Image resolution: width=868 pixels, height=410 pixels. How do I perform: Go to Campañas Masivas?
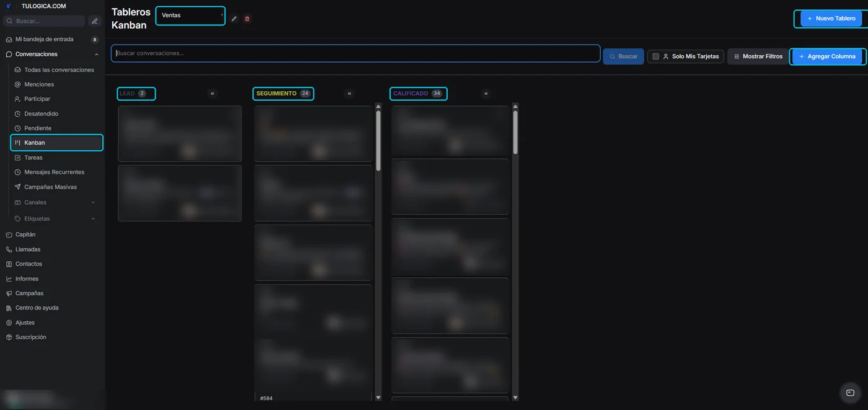click(x=50, y=187)
